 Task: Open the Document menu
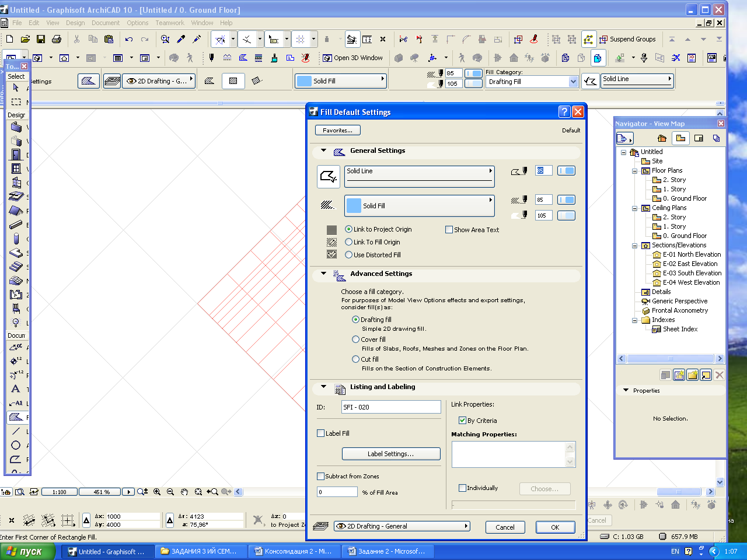(x=105, y=23)
